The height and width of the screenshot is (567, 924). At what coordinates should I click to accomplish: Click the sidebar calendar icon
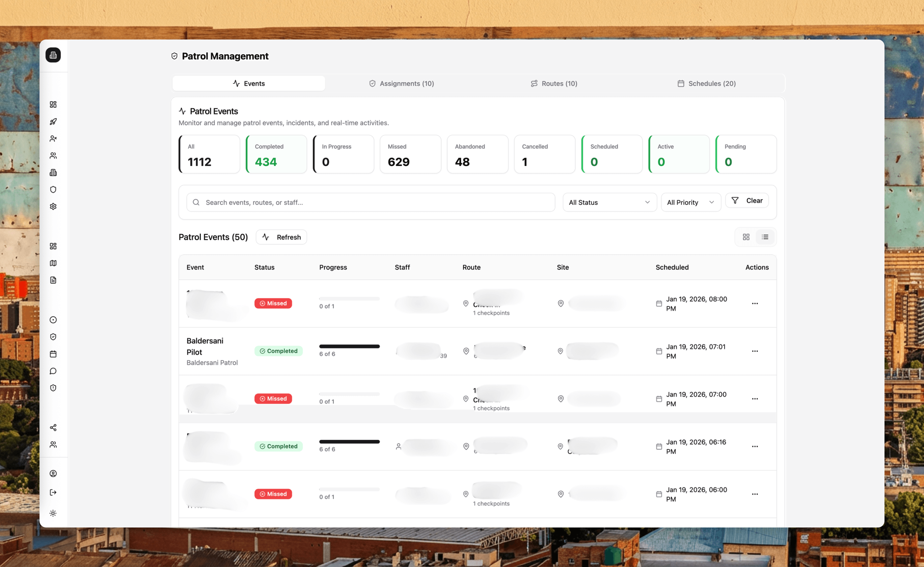(53, 354)
